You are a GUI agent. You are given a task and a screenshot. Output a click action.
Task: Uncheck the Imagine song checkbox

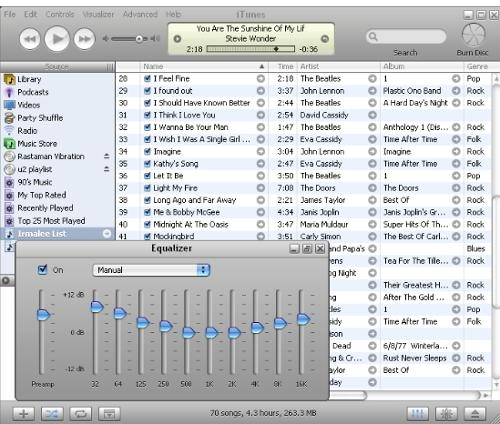point(147,152)
